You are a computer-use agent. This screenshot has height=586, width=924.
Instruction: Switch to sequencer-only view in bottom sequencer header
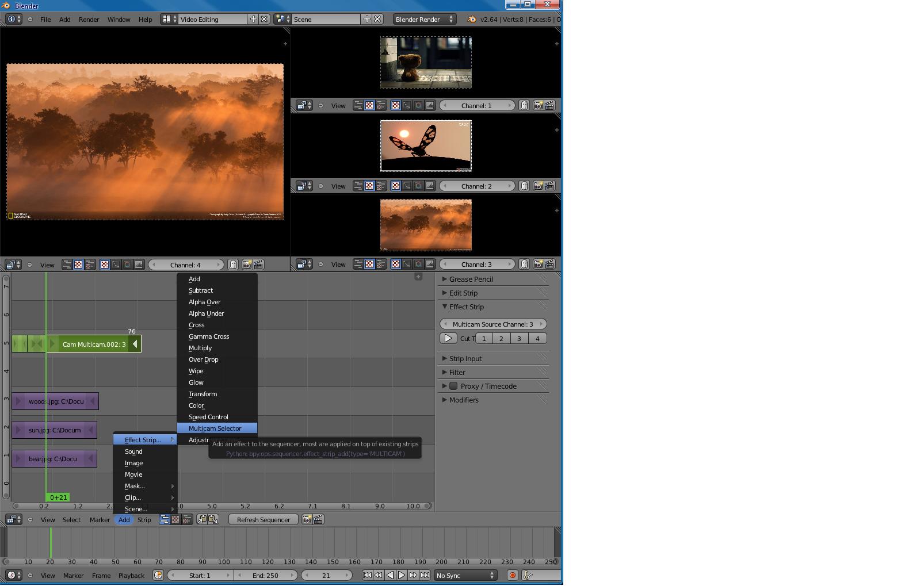tap(164, 520)
